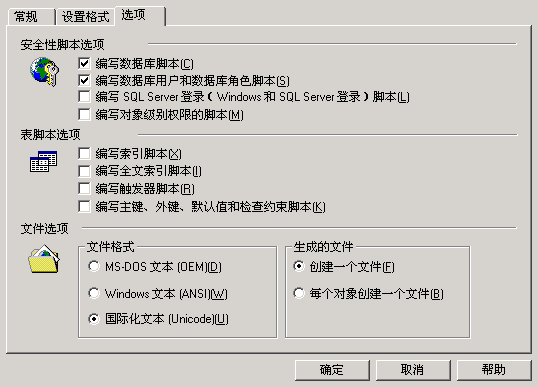Uncheck 编写数据库用户和数据库角色脚本(S)
538x387 pixels.
point(84,80)
